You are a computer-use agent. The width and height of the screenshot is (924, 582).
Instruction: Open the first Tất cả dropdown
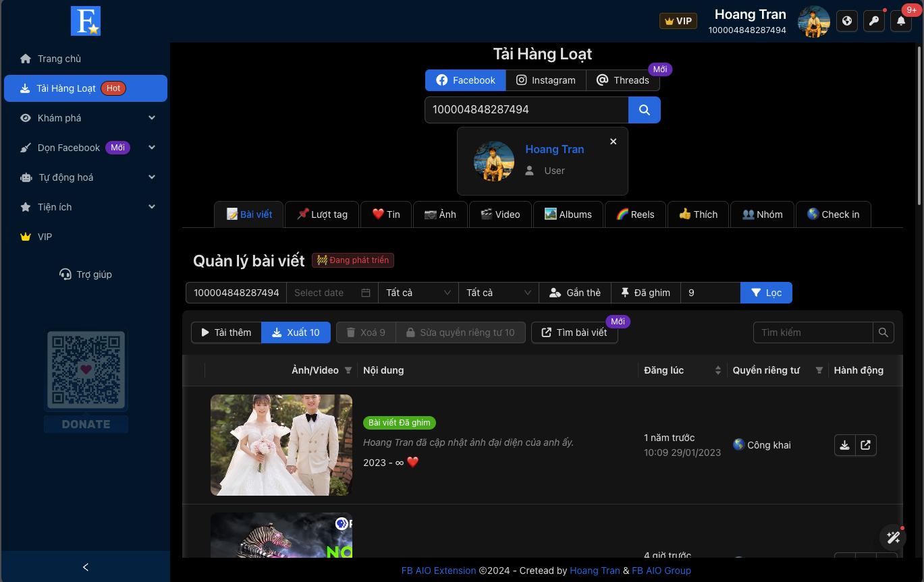(x=418, y=293)
